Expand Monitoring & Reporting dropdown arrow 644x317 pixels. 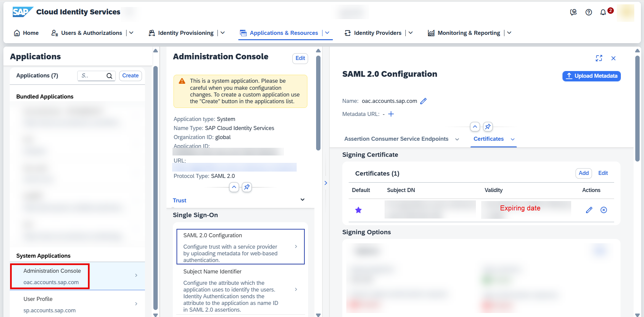pos(509,33)
